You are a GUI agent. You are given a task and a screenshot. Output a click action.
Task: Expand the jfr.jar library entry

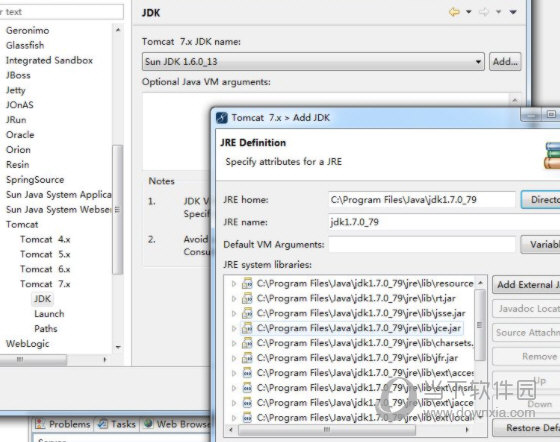[234, 358]
